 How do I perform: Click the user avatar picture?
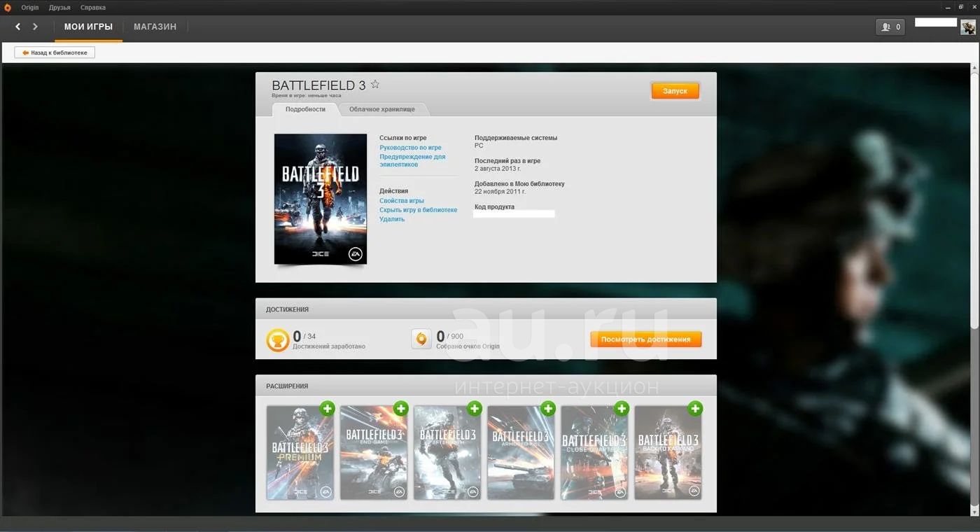968,27
